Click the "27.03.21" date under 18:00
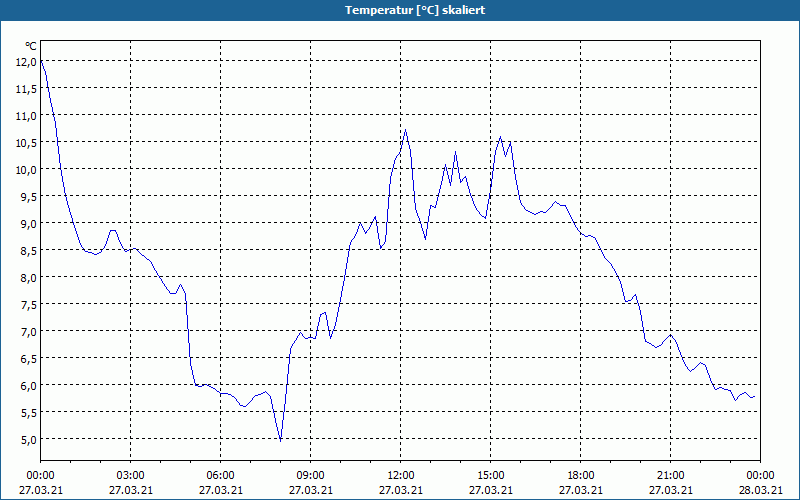The height and width of the screenshot is (500, 800). point(581,490)
